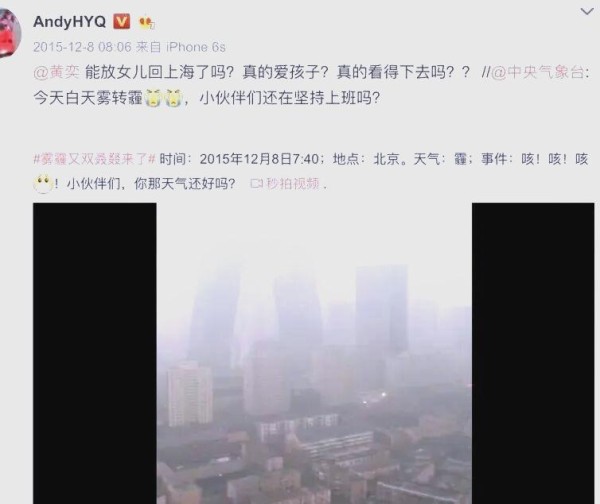Expand the post options chevron menu
This screenshot has width=600, height=504.
[587, 11]
